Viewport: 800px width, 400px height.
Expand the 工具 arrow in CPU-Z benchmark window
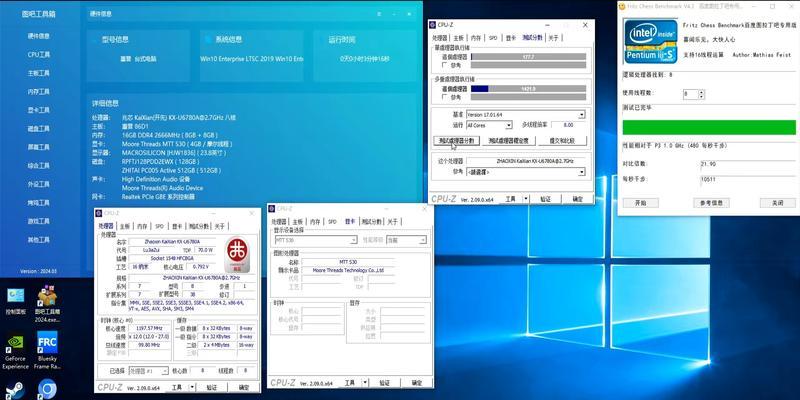point(526,199)
